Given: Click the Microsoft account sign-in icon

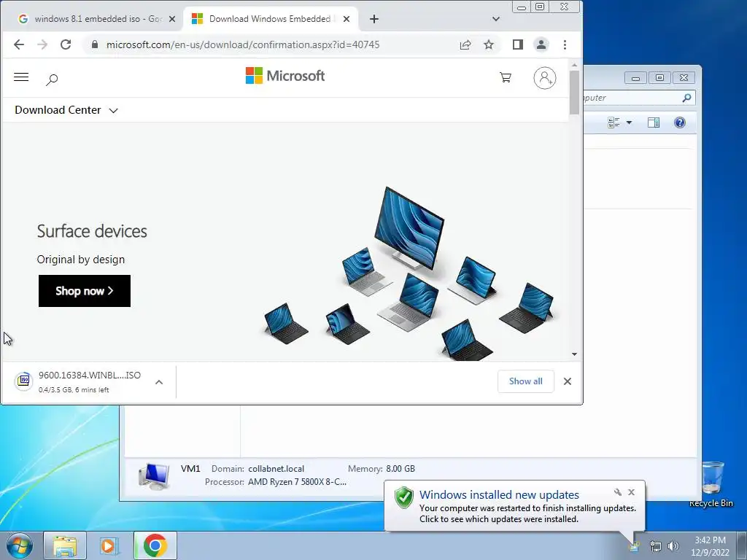Looking at the screenshot, I should coord(544,77).
